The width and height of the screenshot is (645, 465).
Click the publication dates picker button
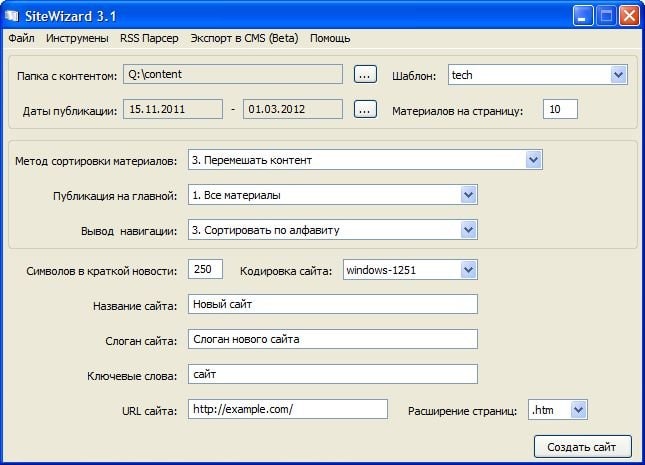tap(365, 109)
